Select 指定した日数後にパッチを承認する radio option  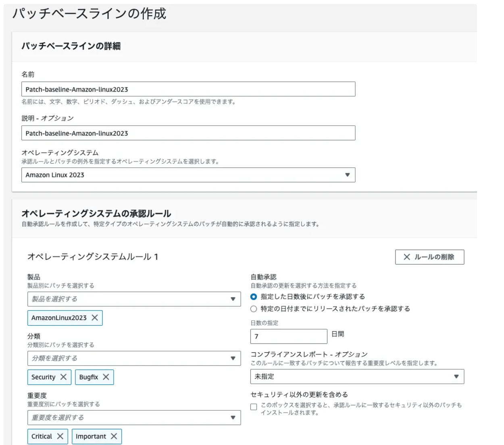coord(254,297)
